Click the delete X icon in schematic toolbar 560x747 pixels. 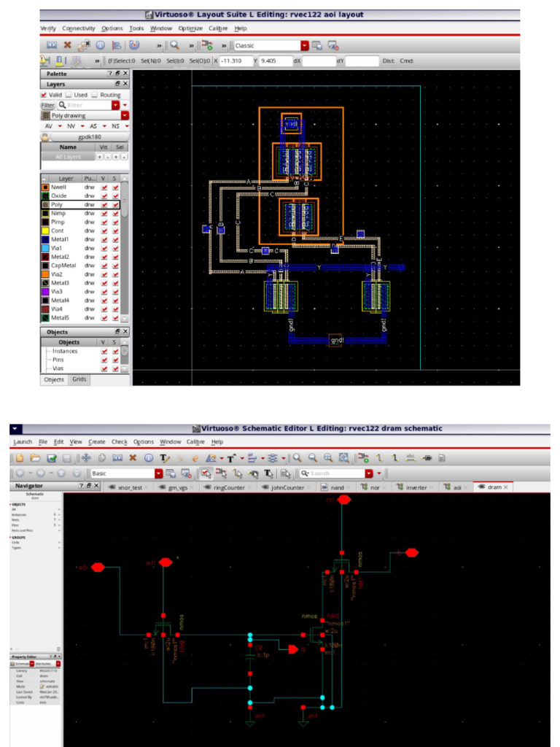coord(133,458)
